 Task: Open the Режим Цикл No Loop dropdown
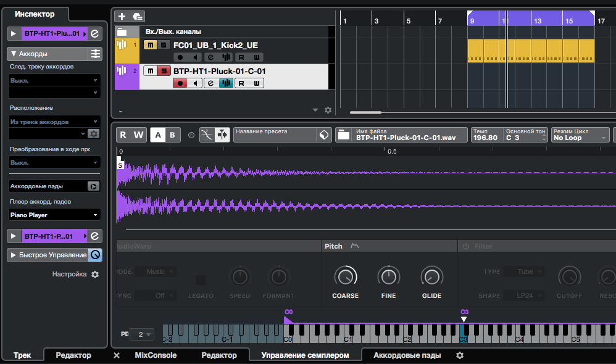(x=580, y=135)
